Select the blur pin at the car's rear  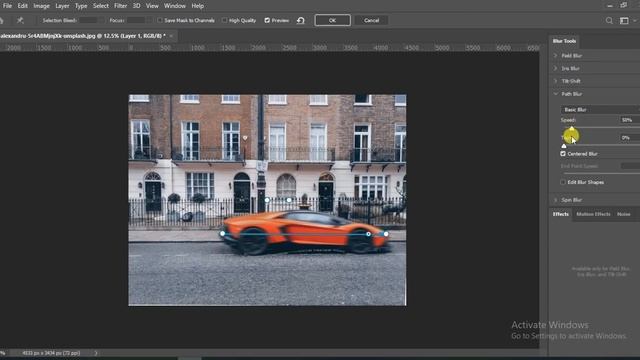pos(222,234)
